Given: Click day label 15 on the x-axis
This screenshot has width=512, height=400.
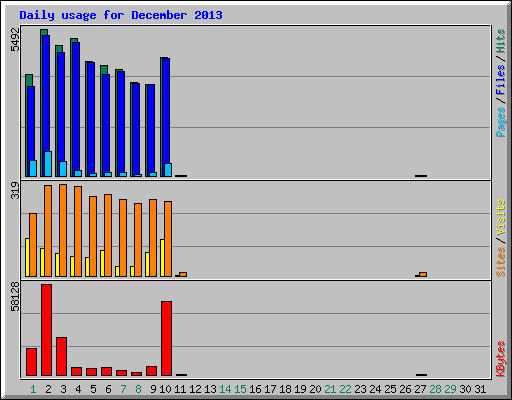Looking at the screenshot, I should (240, 389).
